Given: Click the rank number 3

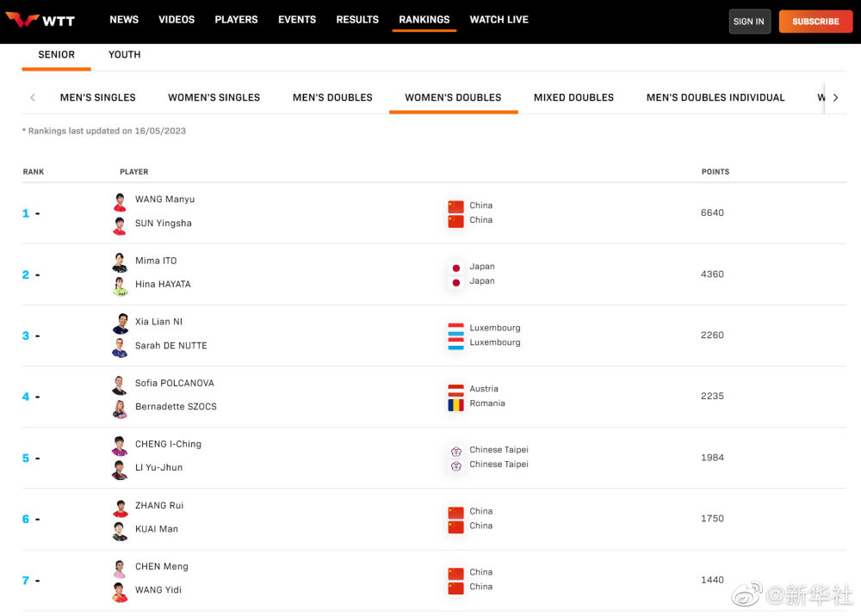Looking at the screenshot, I should click(x=26, y=336).
